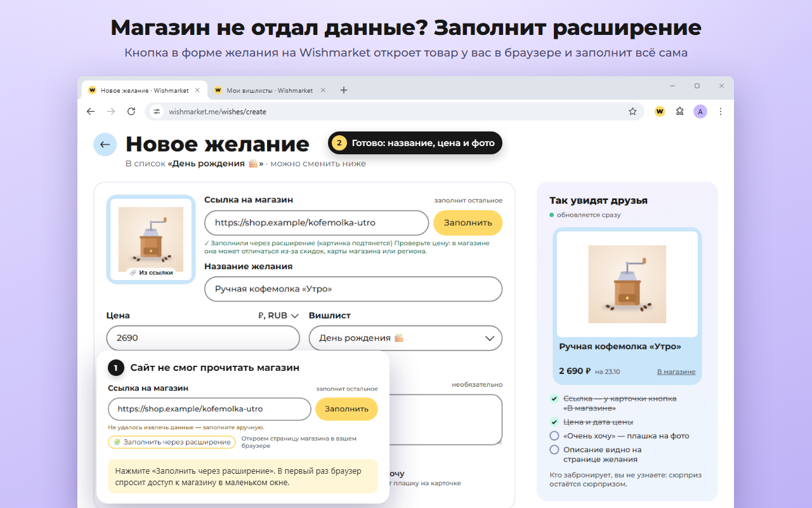Viewport: 812px width, 508px height.
Task: Click the 'Цена' input with 2690
Action: click(203, 338)
